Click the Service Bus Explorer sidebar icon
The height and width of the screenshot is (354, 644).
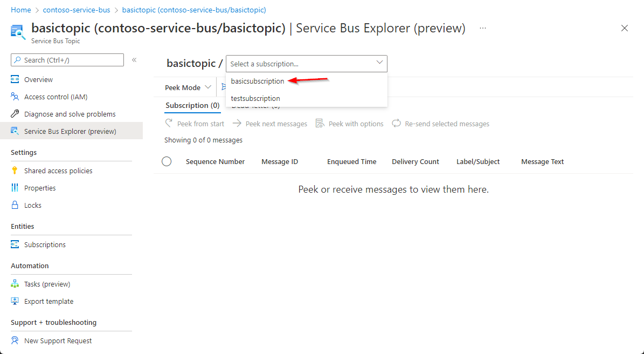click(x=15, y=131)
